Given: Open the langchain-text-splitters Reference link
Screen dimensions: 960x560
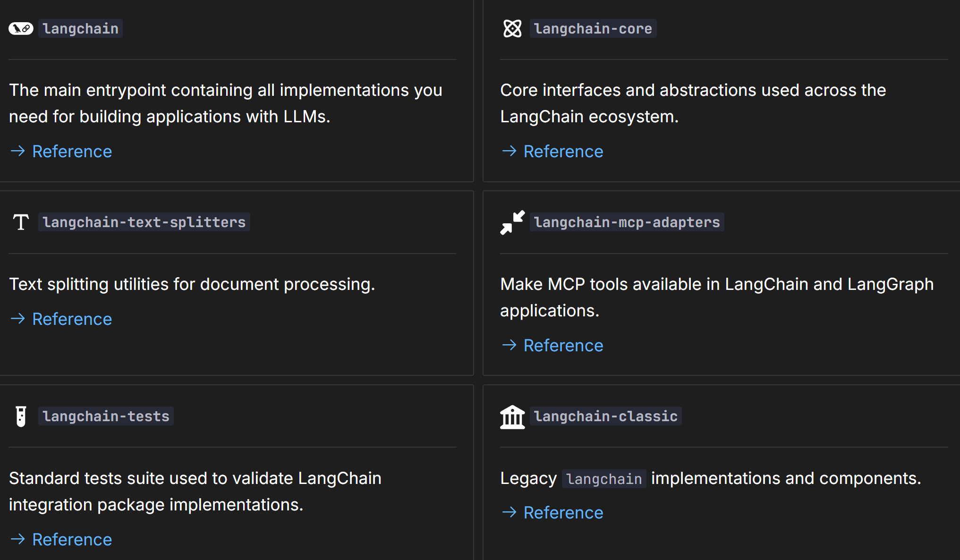Looking at the screenshot, I should (72, 319).
